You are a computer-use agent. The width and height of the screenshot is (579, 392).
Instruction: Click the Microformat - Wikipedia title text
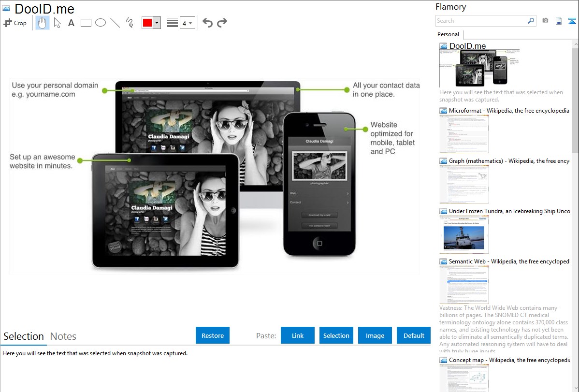click(509, 111)
